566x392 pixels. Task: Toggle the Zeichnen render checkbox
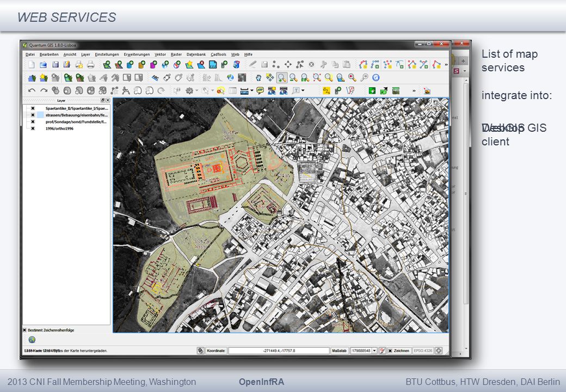(390, 351)
